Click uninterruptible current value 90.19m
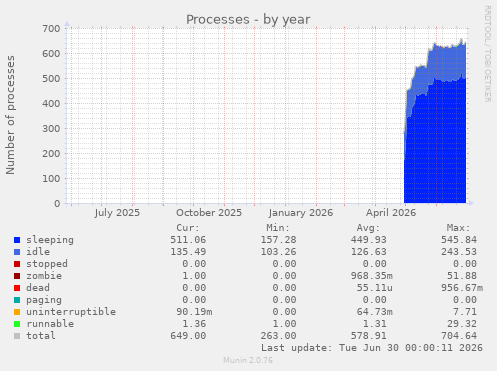497x371 pixels. [x=194, y=312]
